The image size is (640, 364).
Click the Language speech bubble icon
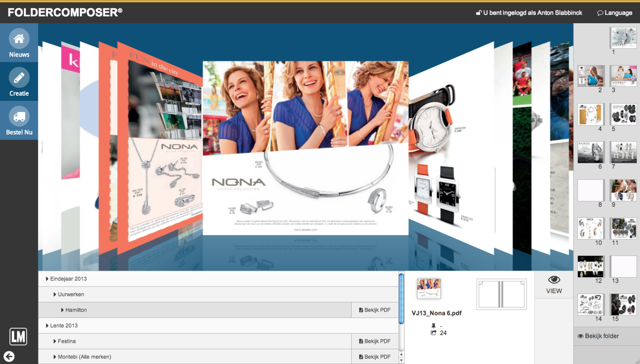[600, 13]
